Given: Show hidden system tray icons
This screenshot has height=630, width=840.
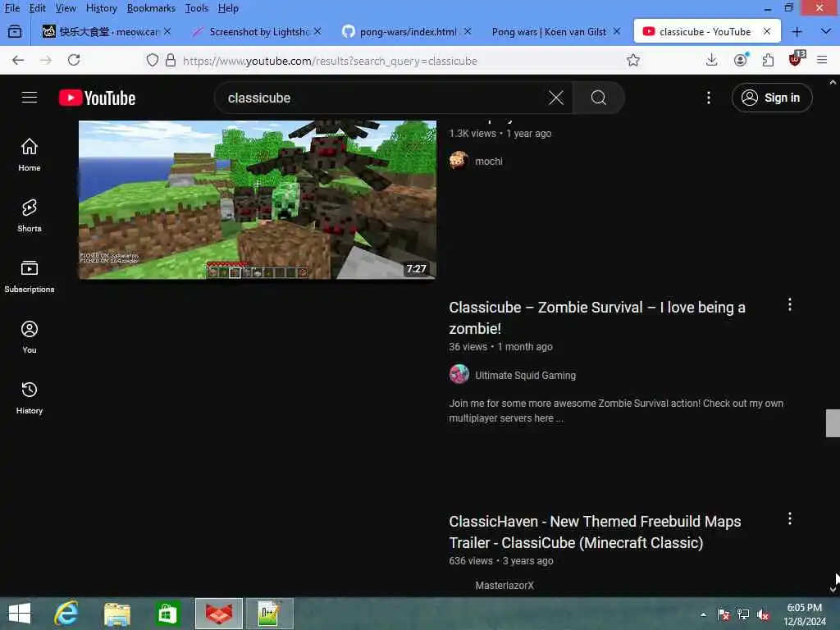Looking at the screenshot, I should pos(703,614).
